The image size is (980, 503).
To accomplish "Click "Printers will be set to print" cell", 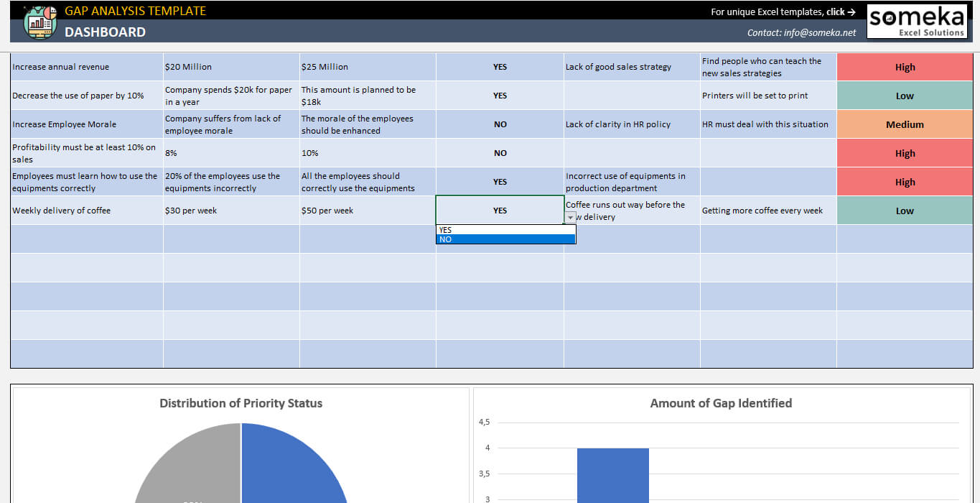I will click(768, 96).
